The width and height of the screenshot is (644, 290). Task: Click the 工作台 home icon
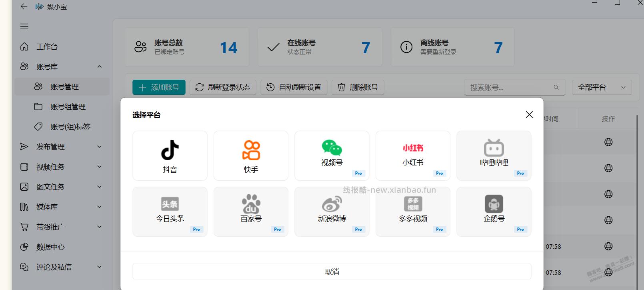tap(24, 46)
